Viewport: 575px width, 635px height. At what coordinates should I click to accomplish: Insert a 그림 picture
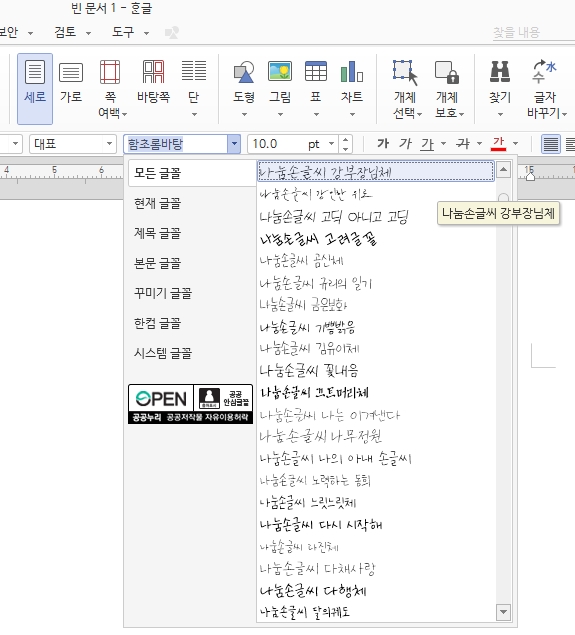280,89
